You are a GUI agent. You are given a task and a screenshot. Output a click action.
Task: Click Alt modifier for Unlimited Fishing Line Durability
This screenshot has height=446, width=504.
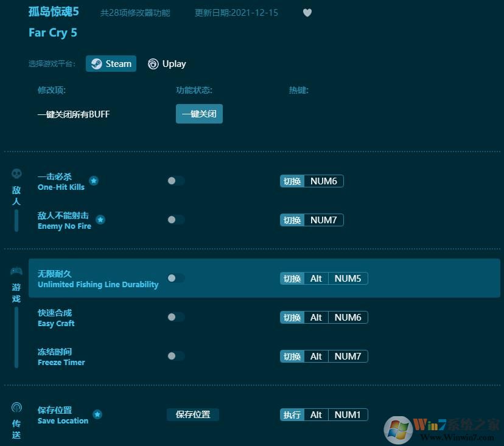tap(316, 279)
